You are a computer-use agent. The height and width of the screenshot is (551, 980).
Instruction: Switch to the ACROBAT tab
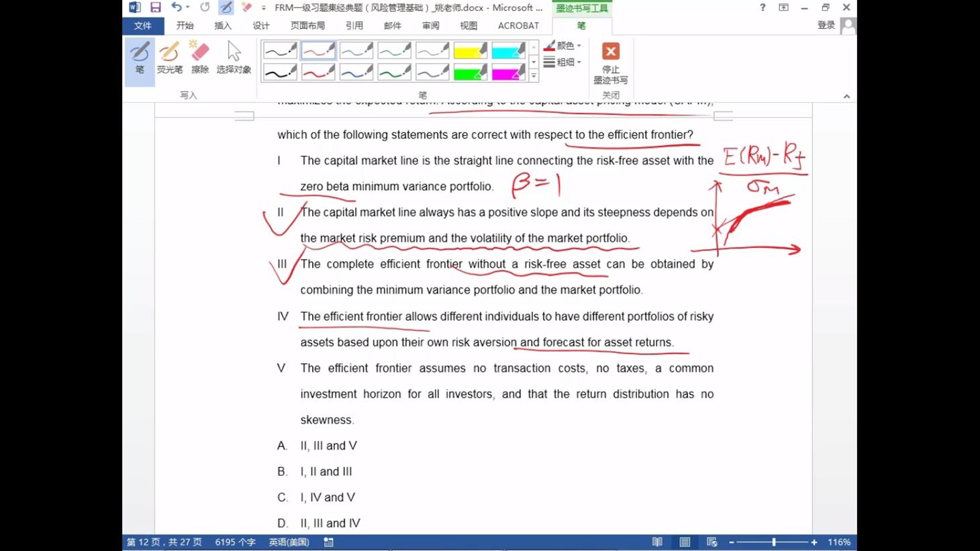click(x=518, y=26)
